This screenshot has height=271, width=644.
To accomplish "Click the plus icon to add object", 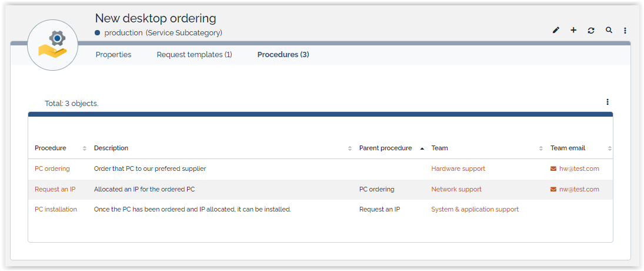I will tap(573, 30).
